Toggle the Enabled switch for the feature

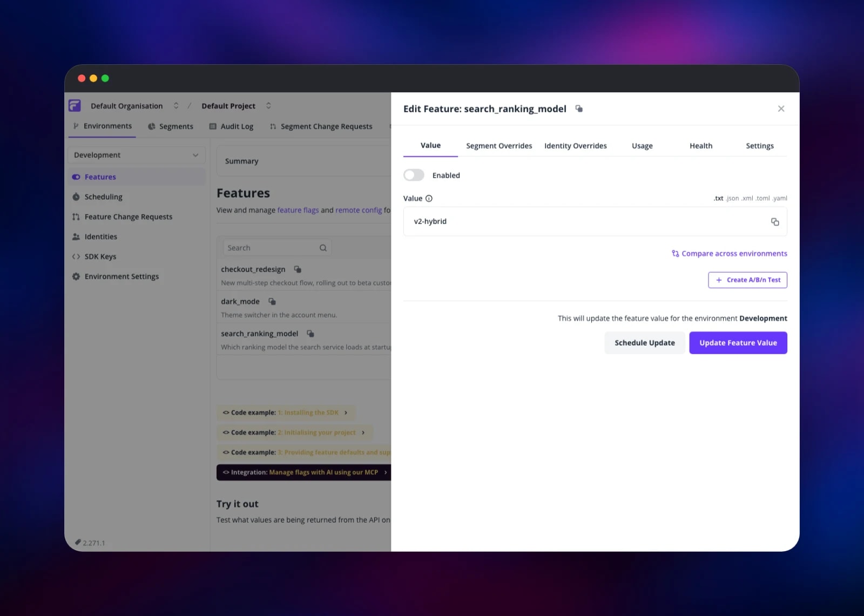414,175
